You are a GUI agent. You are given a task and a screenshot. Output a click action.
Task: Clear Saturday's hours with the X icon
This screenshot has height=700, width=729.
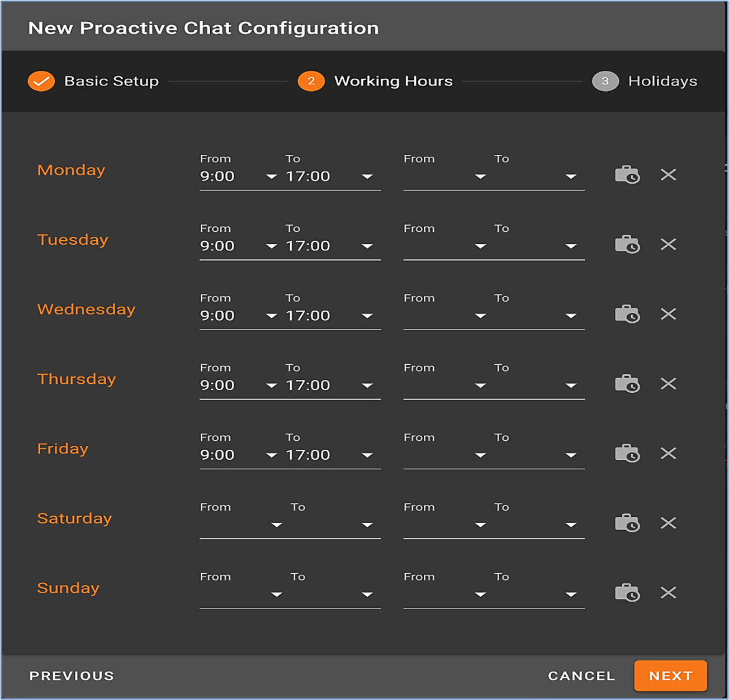(x=668, y=523)
